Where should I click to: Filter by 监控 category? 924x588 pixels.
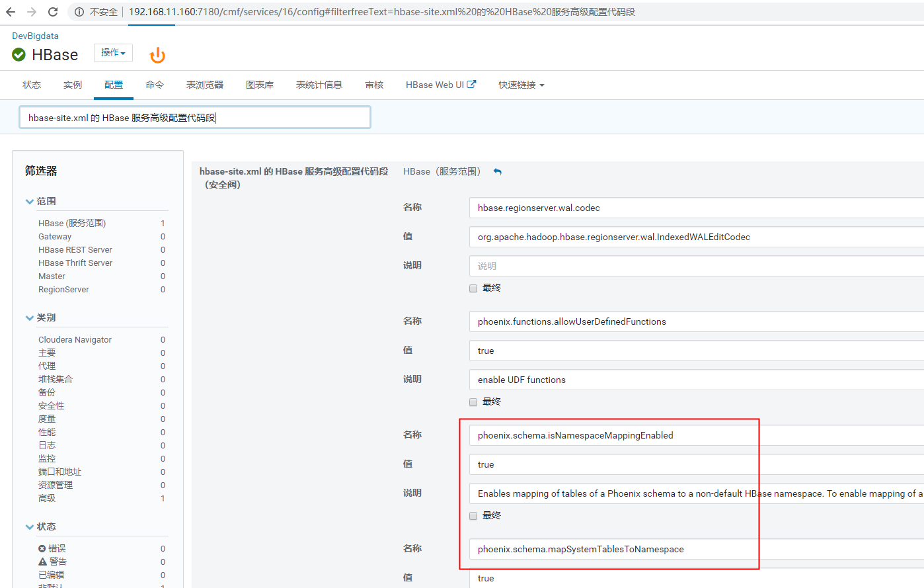click(47, 458)
